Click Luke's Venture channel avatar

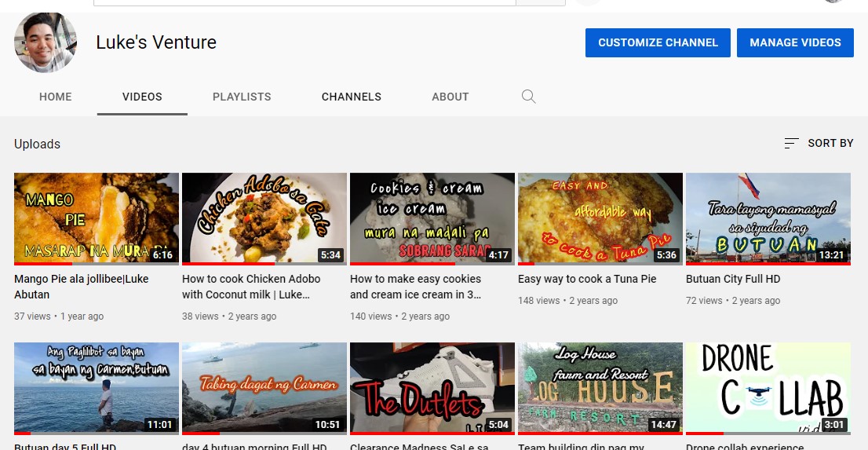pos(45,42)
